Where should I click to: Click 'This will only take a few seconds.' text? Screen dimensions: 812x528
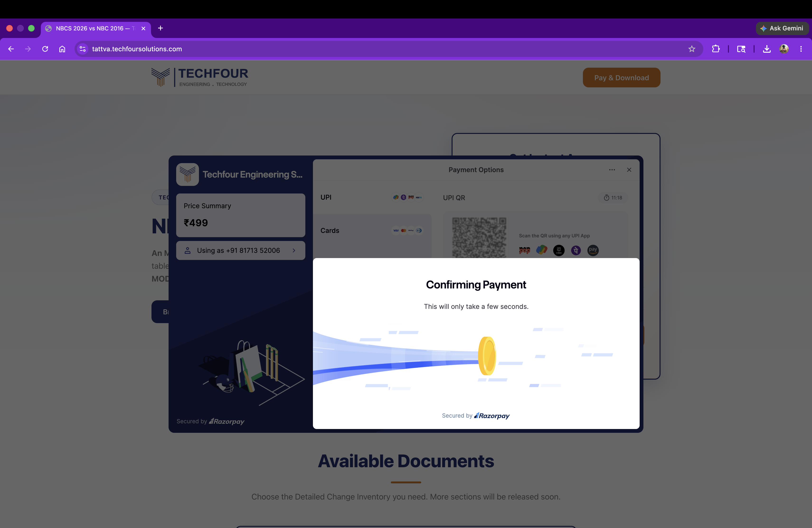476,306
